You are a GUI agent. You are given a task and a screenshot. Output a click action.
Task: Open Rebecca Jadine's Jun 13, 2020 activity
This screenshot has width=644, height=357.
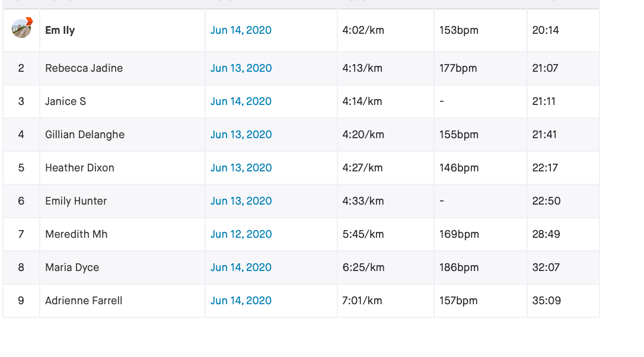coord(241,68)
